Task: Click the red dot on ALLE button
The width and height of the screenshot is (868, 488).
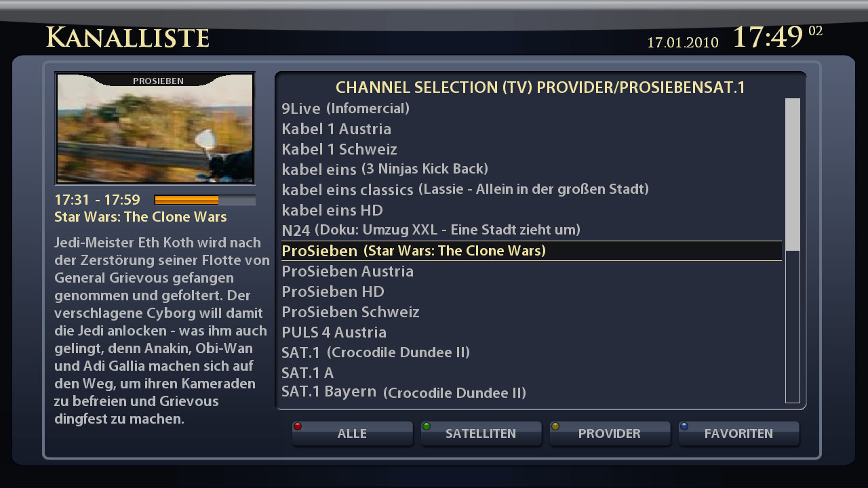Action: pos(298,426)
